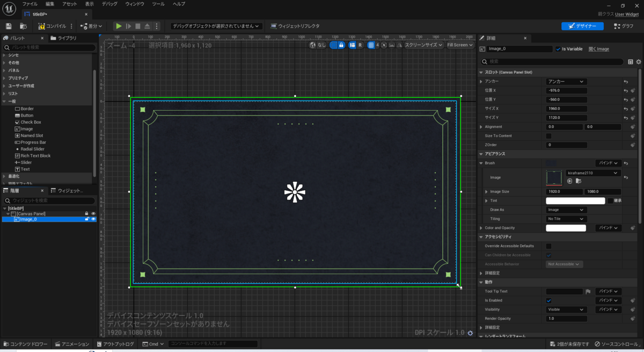Open details panel settings gear

coord(639,62)
